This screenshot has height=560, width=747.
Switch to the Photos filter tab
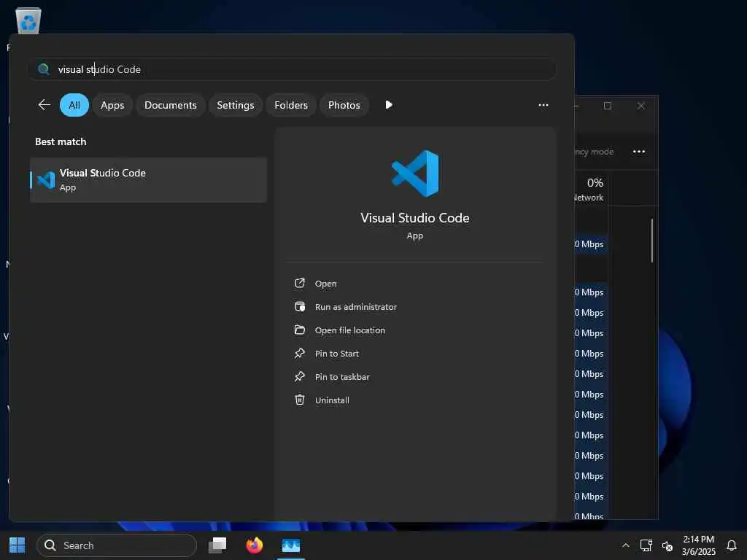pyautogui.click(x=344, y=105)
